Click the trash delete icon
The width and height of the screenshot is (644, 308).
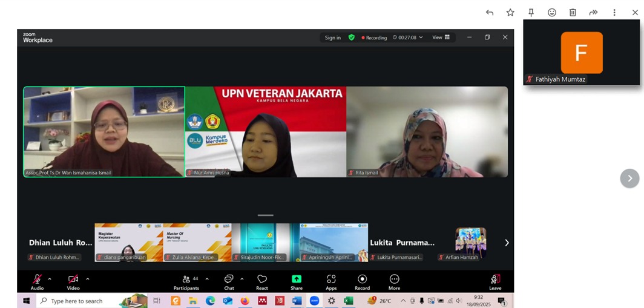click(573, 12)
